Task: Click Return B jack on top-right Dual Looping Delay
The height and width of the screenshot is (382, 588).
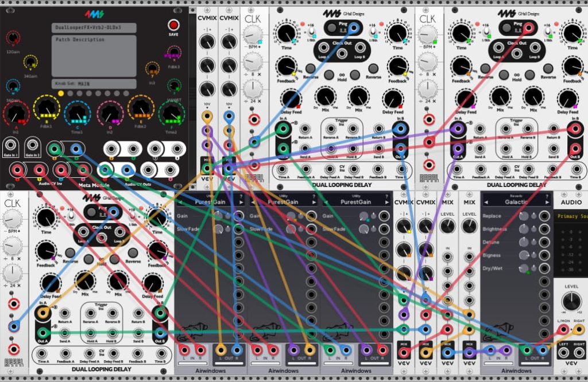Action: [554, 129]
